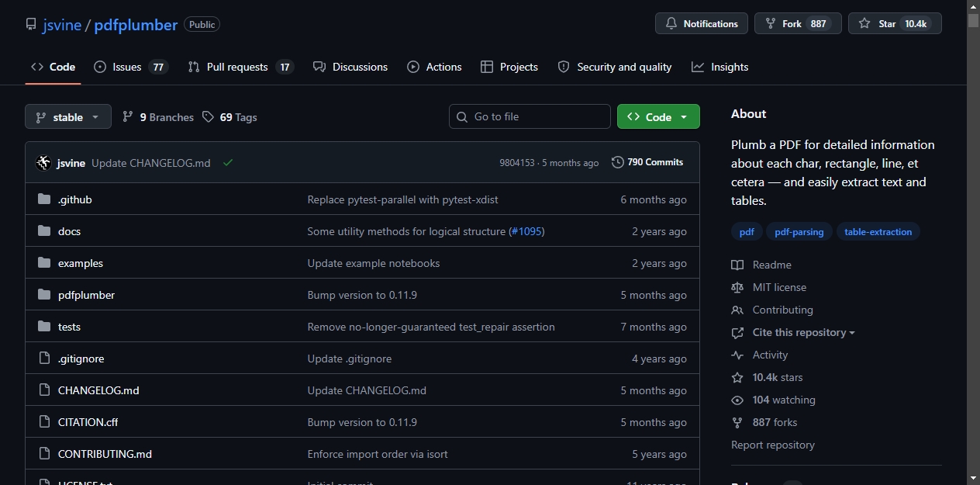View the 104 watching link
980x485 pixels.
774,400
